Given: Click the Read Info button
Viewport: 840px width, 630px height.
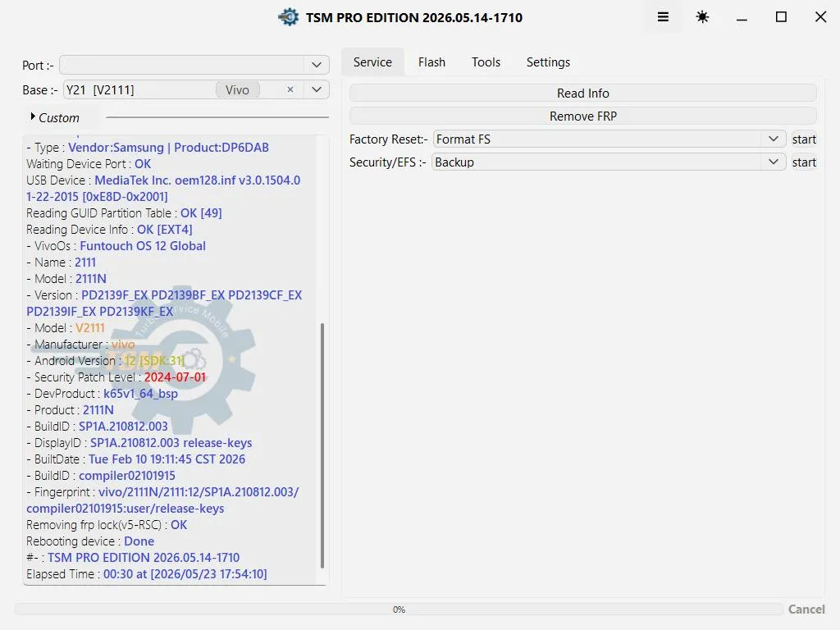Looking at the screenshot, I should coord(583,94).
